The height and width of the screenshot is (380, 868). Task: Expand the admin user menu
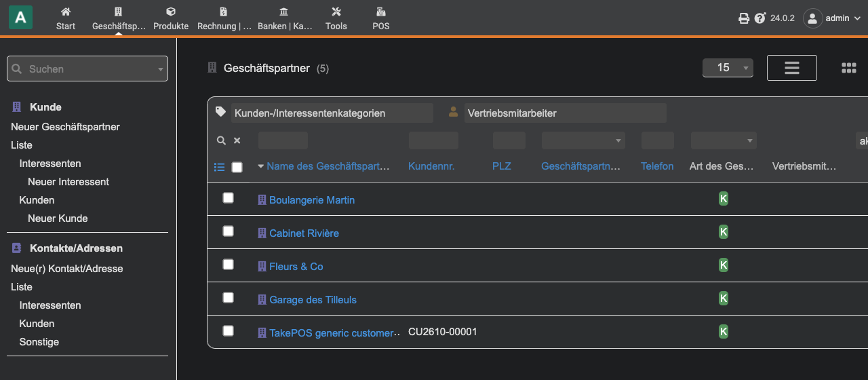[x=844, y=18]
